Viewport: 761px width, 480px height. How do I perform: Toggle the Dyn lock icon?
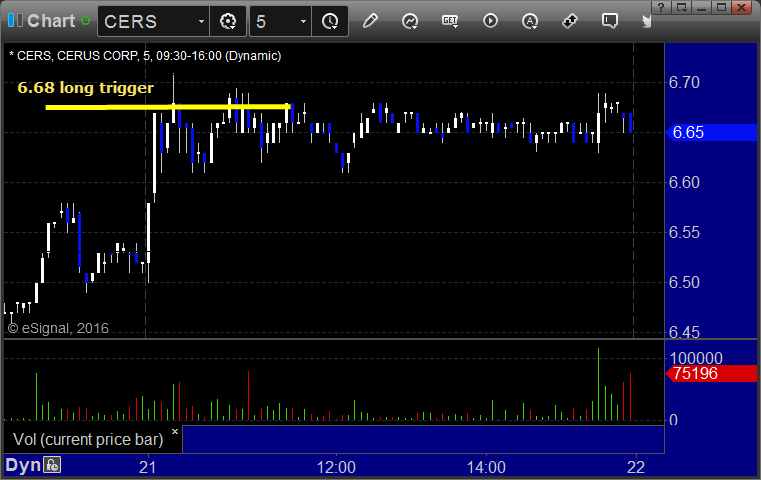pyautogui.click(x=52, y=465)
